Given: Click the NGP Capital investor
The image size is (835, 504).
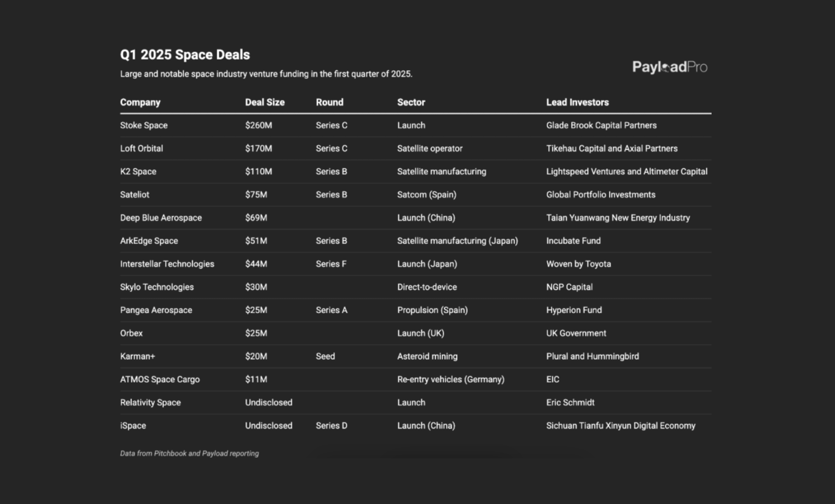Looking at the screenshot, I should point(569,287).
